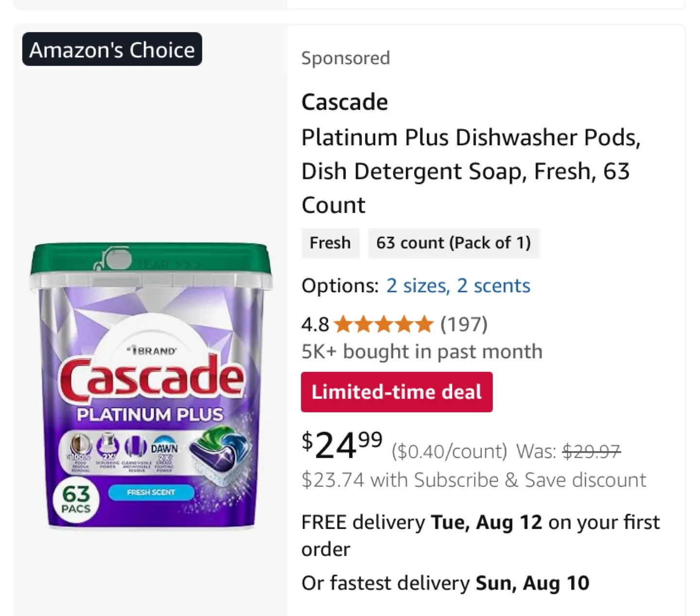Screen dimensions: 700x616
Task: Expand the Options selector
Action: tap(339, 286)
